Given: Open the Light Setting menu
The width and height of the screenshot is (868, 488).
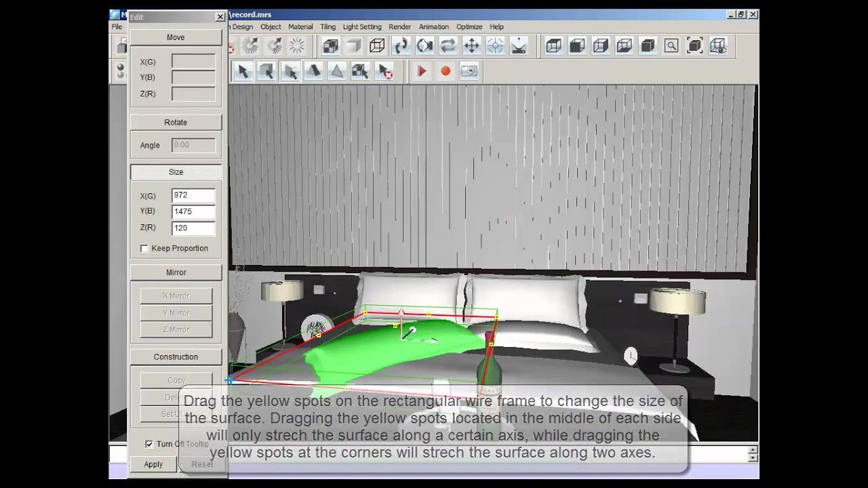Looking at the screenshot, I should coord(362,26).
